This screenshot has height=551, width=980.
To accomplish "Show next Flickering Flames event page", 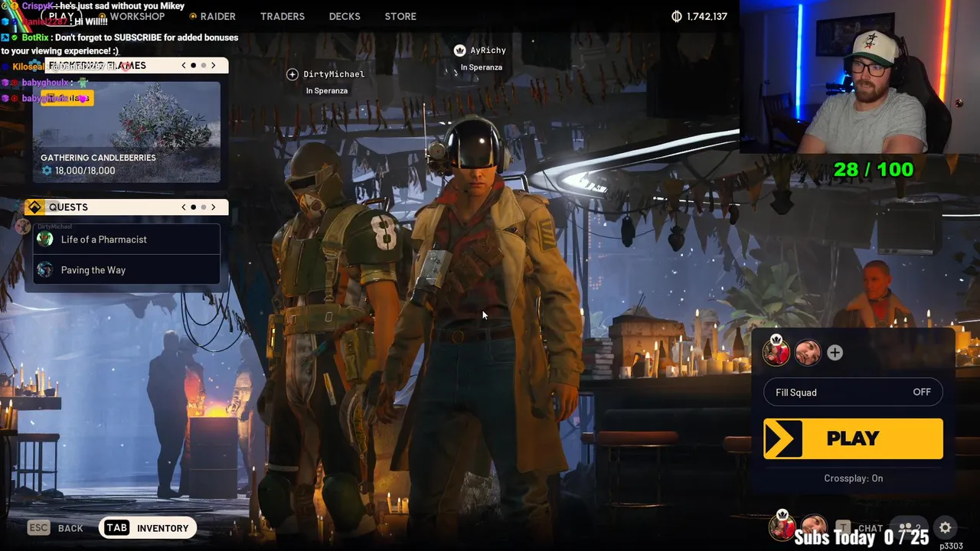I will [214, 66].
